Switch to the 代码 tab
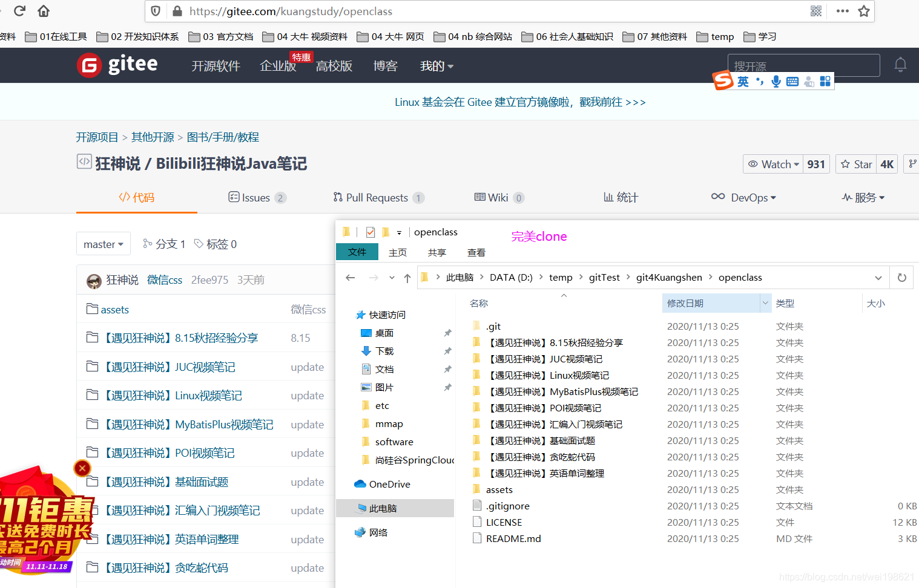The height and width of the screenshot is (588, 919). [x=137, y=197]
